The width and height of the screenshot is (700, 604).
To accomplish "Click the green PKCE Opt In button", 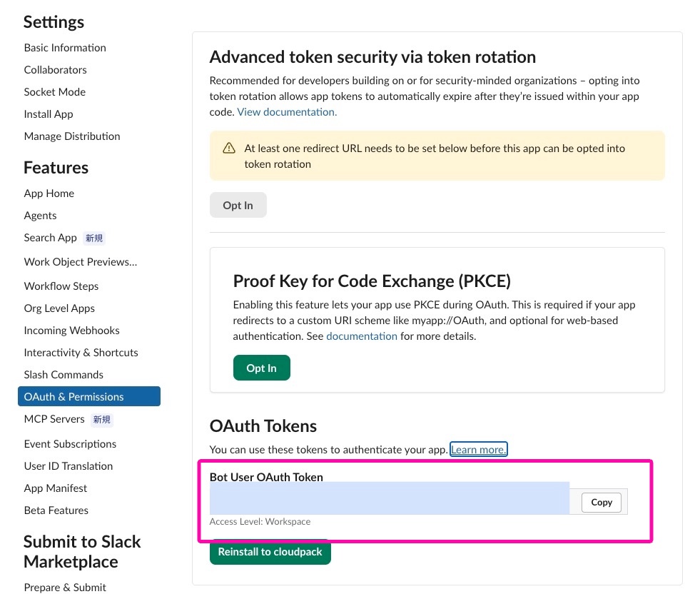I will point(261,368).
